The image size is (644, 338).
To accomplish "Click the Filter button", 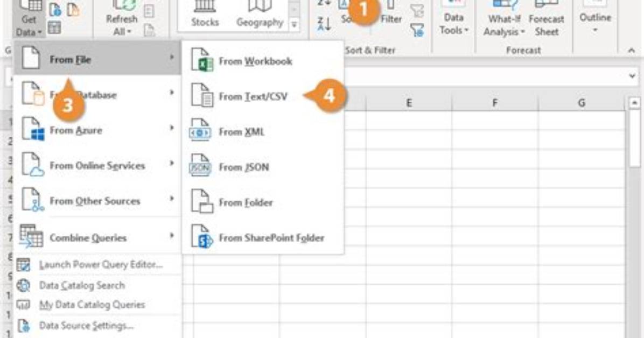I will click(x=390, y=13).
